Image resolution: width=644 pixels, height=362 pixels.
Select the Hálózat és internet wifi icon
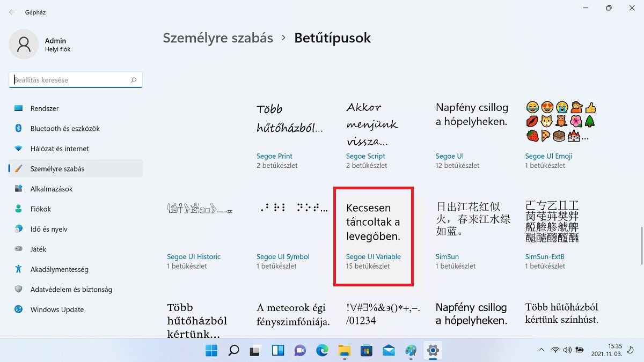18,149
